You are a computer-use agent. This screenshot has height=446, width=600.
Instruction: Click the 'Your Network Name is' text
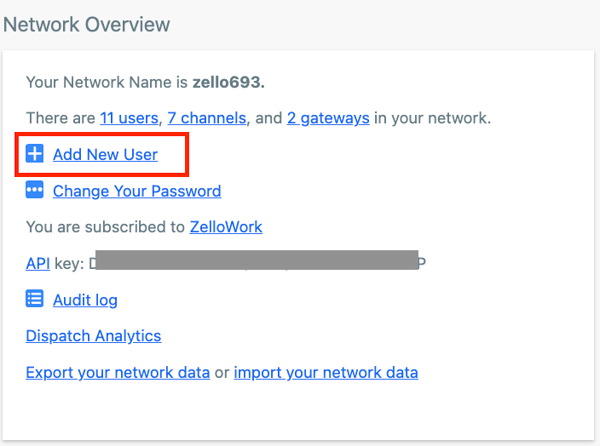tap(107, 82)
